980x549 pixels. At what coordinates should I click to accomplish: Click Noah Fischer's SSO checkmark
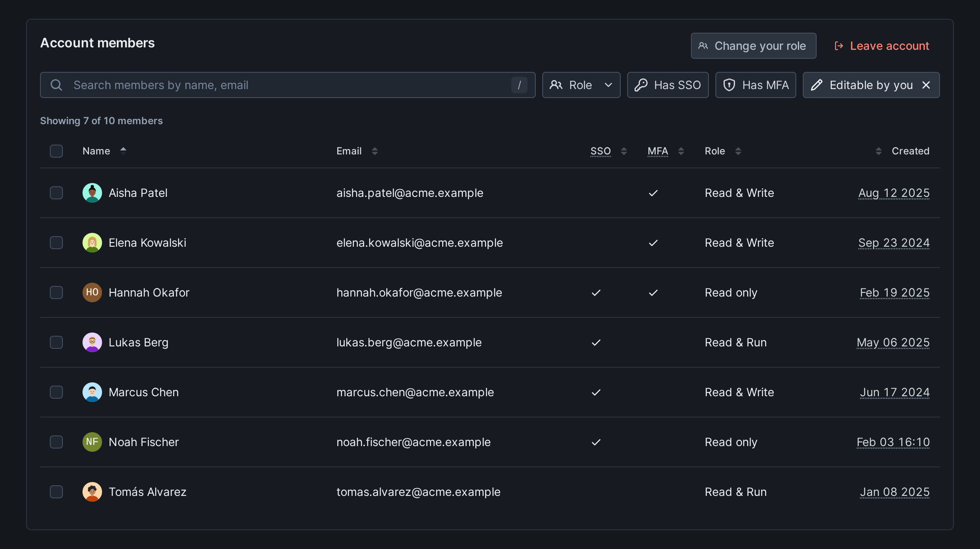(596, 442)
